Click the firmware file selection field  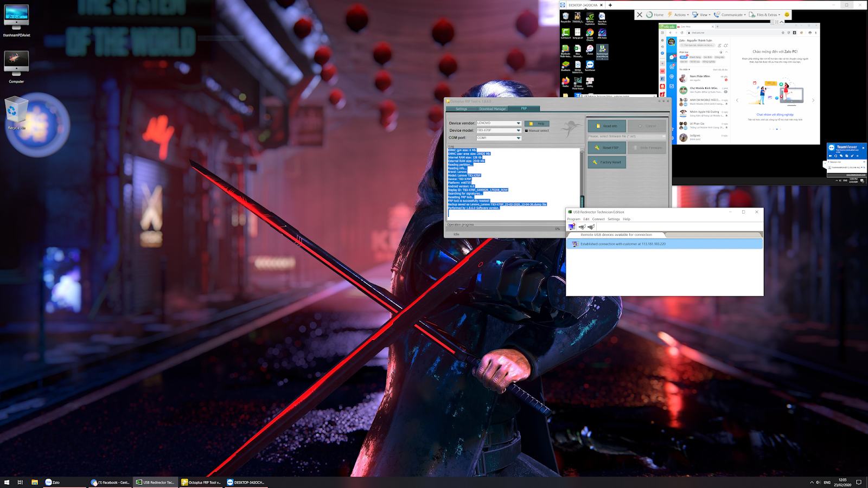[627, 137]
